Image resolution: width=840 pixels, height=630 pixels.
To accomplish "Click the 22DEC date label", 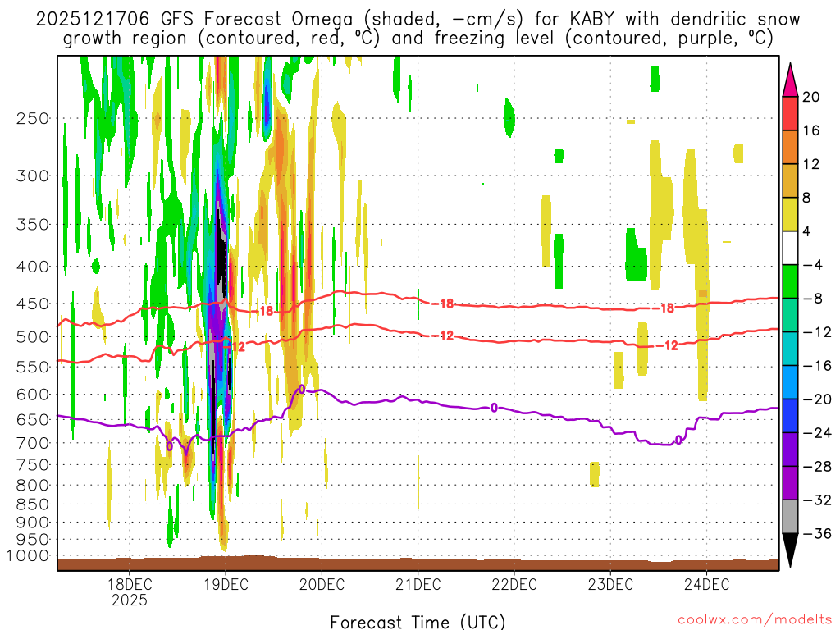I will 514,584.
